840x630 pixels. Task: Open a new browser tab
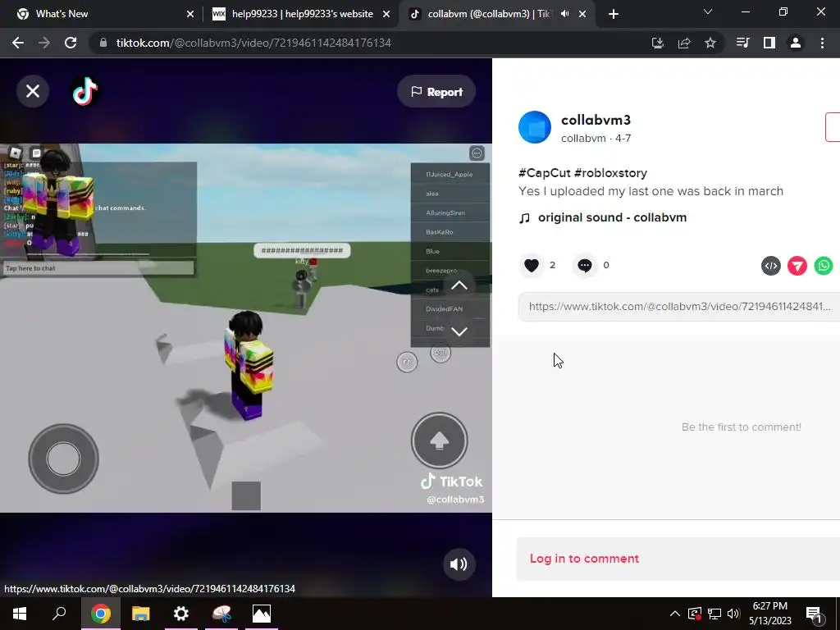coord(614,15)
